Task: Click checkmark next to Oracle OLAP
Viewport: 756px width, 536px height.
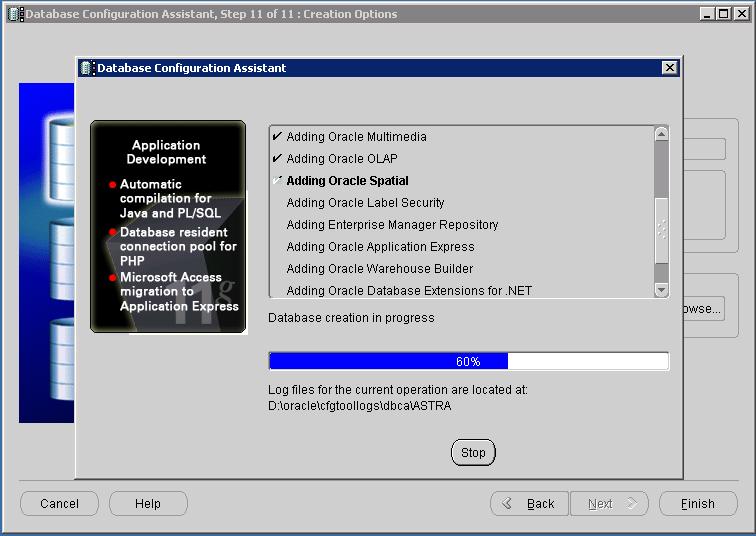Action: [x=277, y=158]
